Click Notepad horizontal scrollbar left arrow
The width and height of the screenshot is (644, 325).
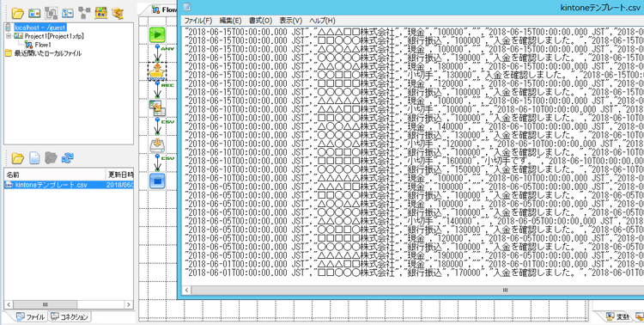pos(187,291)
